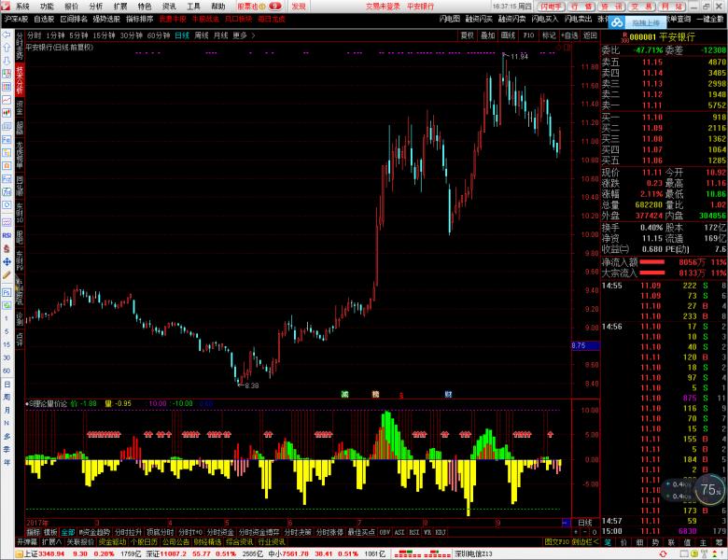Expand 扩展 panel in bottom bar
The image size is (728, 560).
pyautogui.click(x=51, y=542)
